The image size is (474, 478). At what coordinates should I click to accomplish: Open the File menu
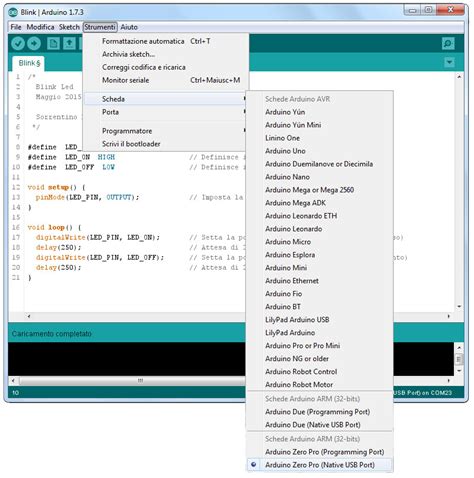tap(16, 27)
